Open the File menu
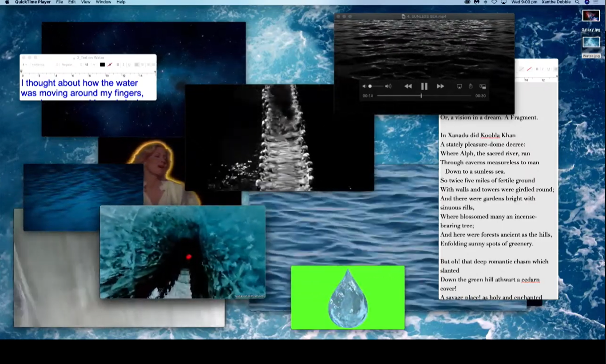The height and width of the screenshot is (364, 606). [59, 2]
